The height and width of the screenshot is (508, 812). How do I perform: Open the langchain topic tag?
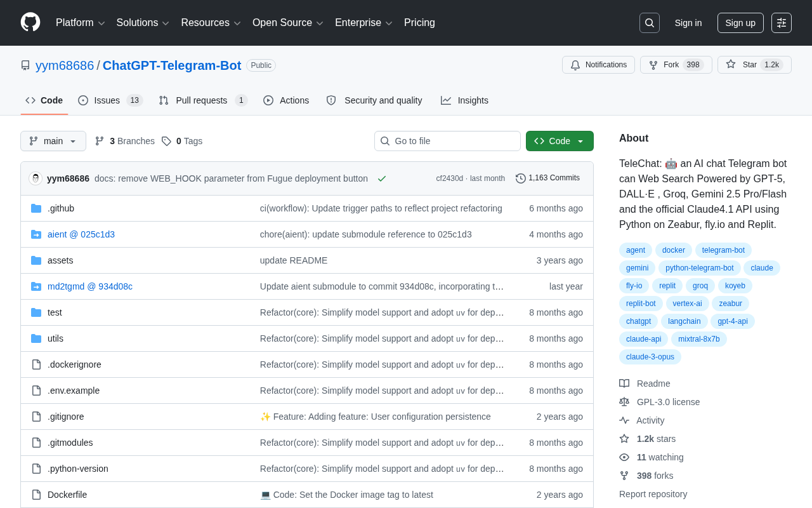point(684,321)
